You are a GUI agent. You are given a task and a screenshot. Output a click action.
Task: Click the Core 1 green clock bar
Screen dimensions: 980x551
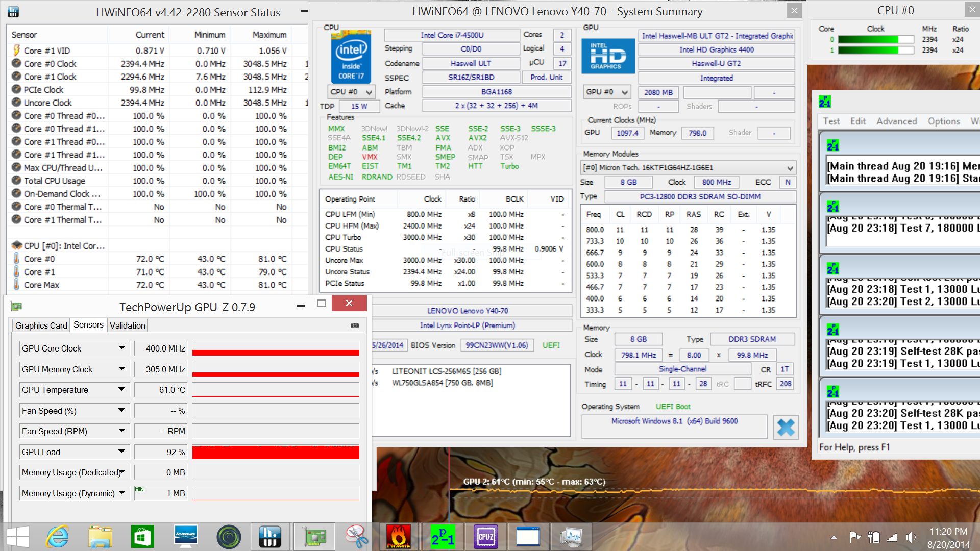coord(876,51)
